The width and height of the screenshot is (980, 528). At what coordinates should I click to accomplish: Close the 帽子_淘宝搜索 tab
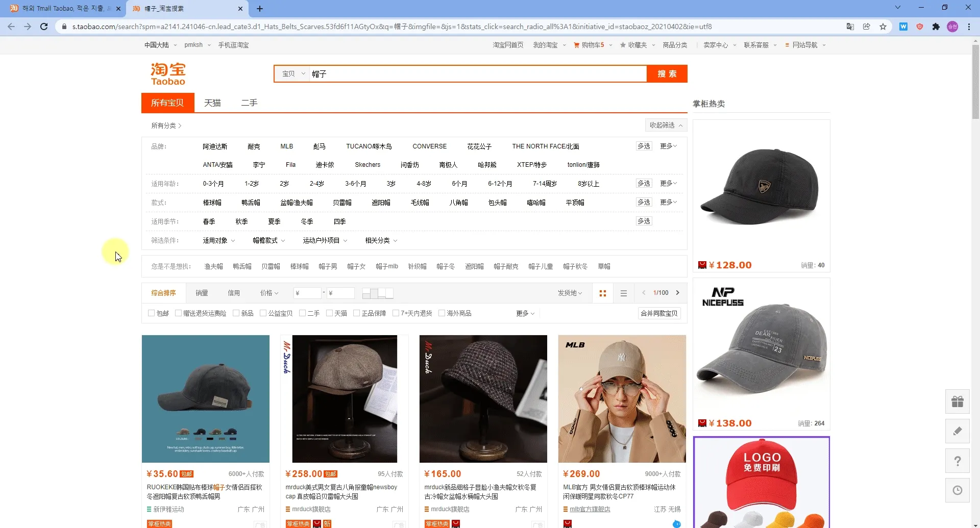tap(240, 9)
